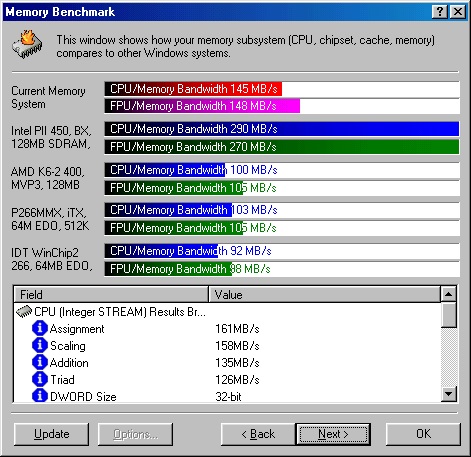Go Back to previous page
This screenshot has width=471, height=457.
(258, 434)
